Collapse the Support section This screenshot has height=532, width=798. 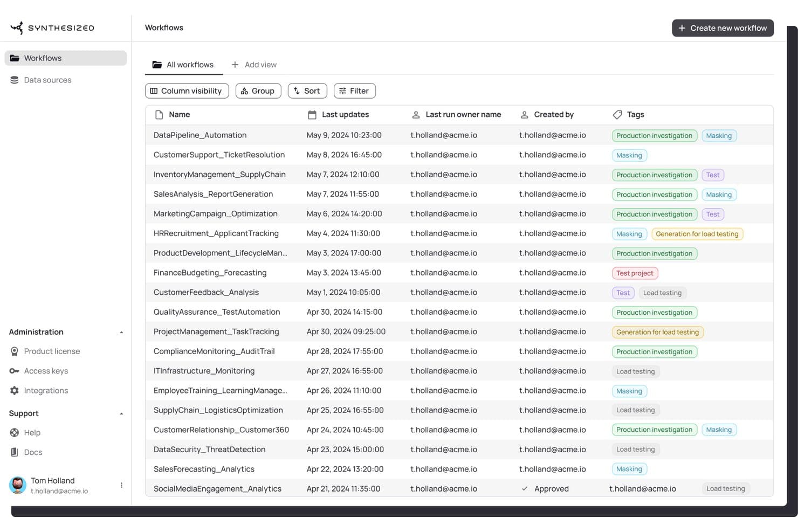click(121, 414)
